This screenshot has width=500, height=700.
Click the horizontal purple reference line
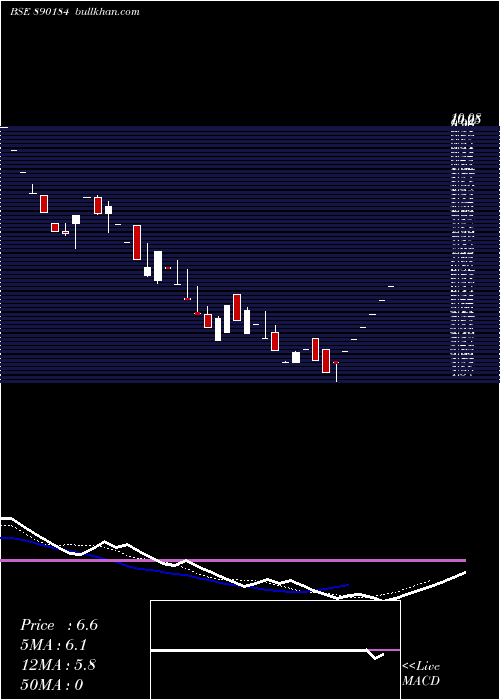click(x=233, y=560)
